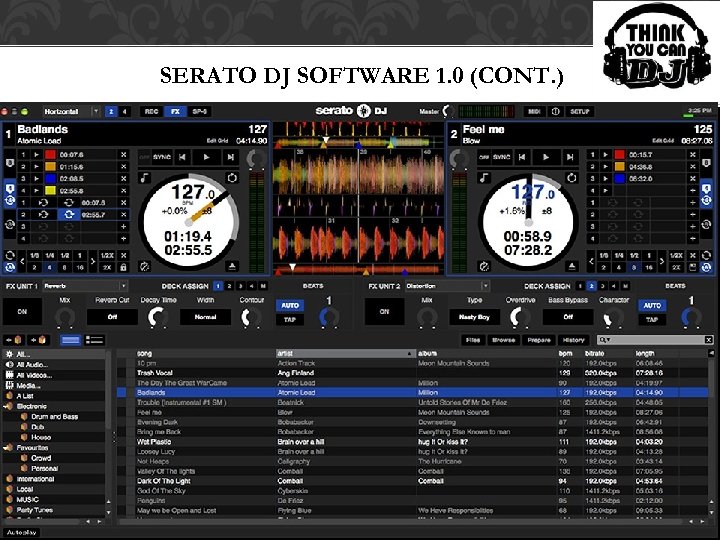
Task: Adjust the Decay Time knob
Action: click(158, 317)
